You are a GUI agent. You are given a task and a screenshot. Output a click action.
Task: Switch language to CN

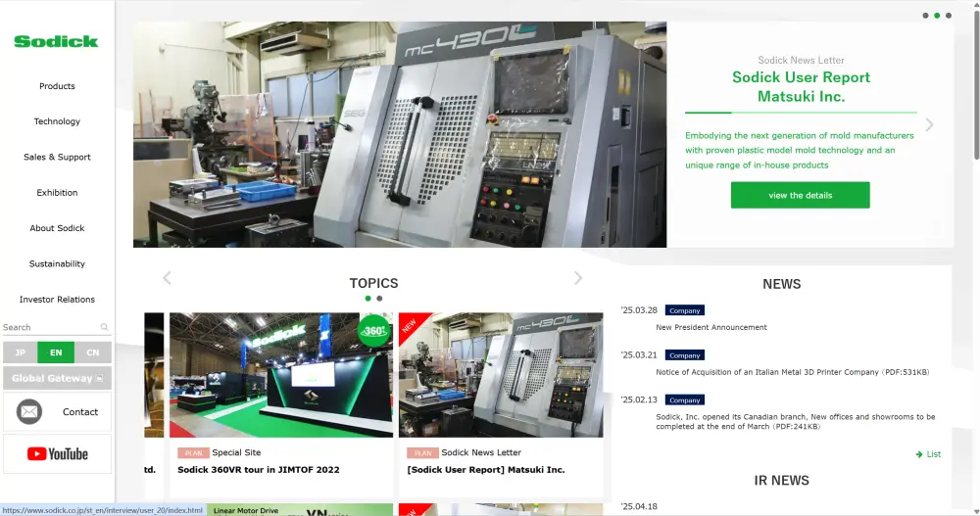[93, 352]
